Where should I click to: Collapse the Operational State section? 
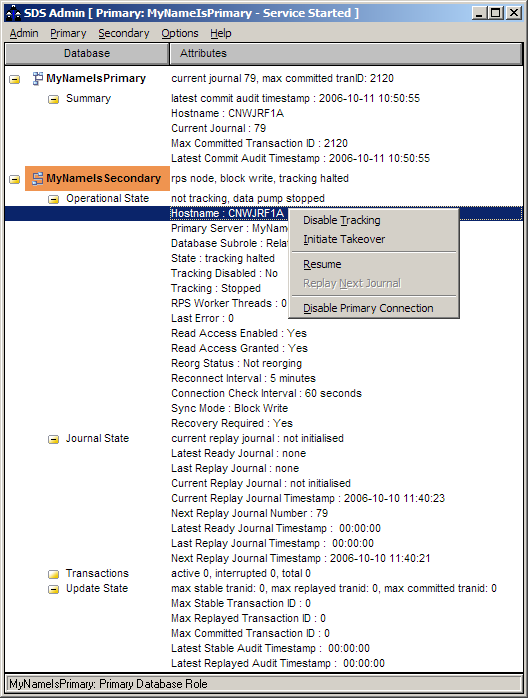(53, 199)
